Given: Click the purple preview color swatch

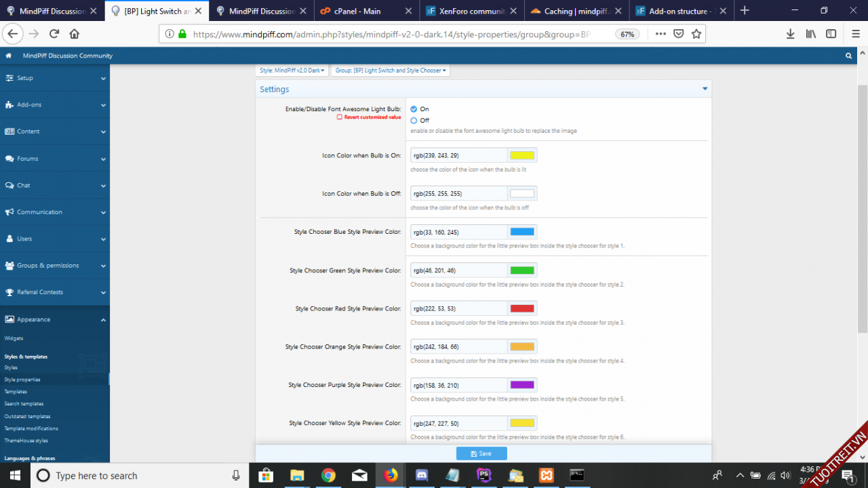Looking at the screenshot, I should (521, 385).
